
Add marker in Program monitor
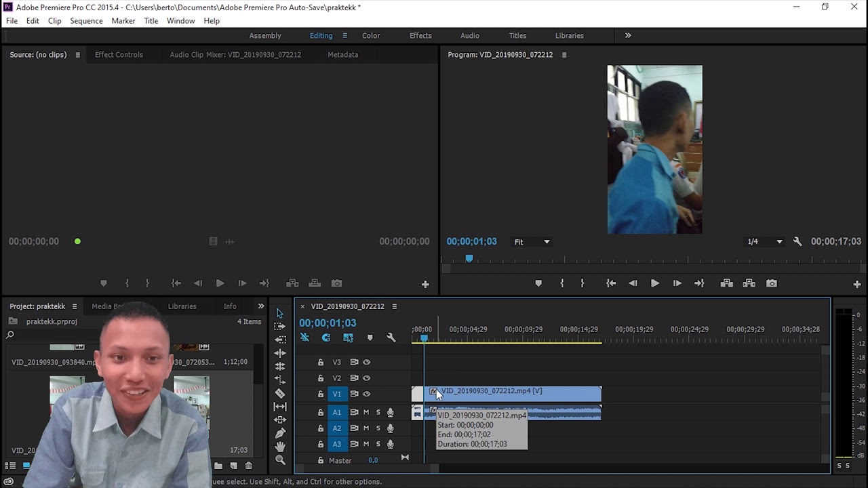(x=538, y=283)
